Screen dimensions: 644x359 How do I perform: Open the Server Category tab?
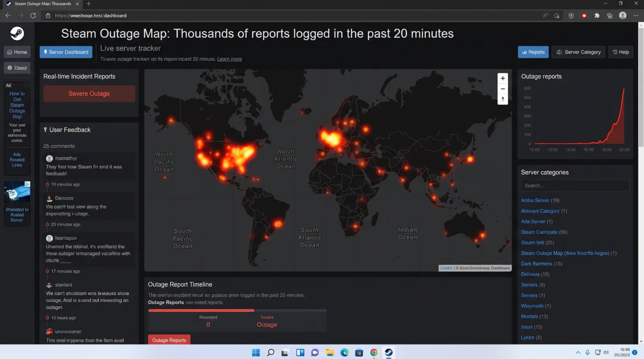578,52
